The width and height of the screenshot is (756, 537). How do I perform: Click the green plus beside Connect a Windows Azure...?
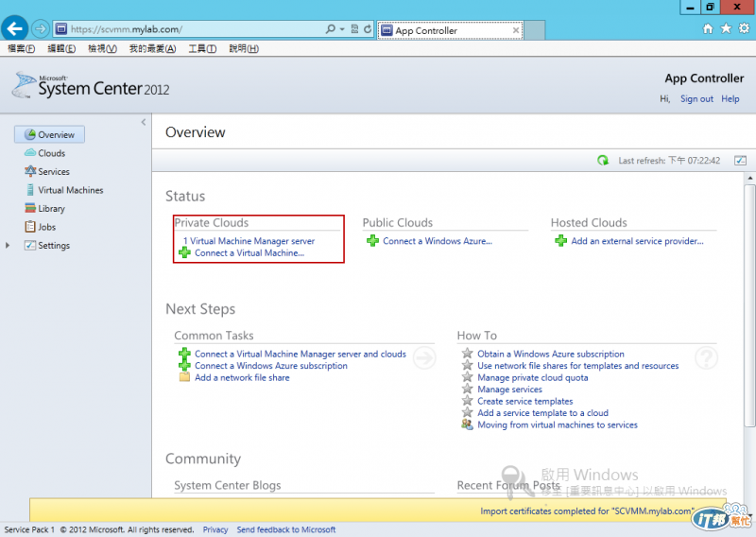(372, 240)
